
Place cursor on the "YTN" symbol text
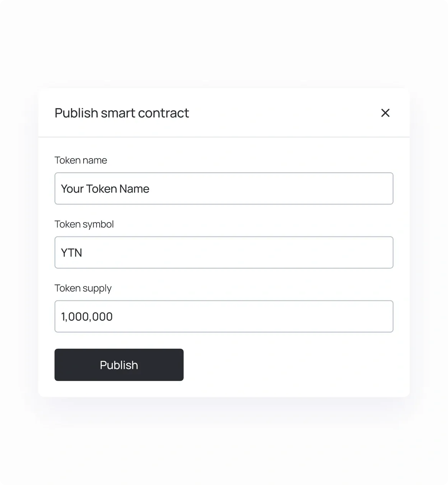point(71,253)
